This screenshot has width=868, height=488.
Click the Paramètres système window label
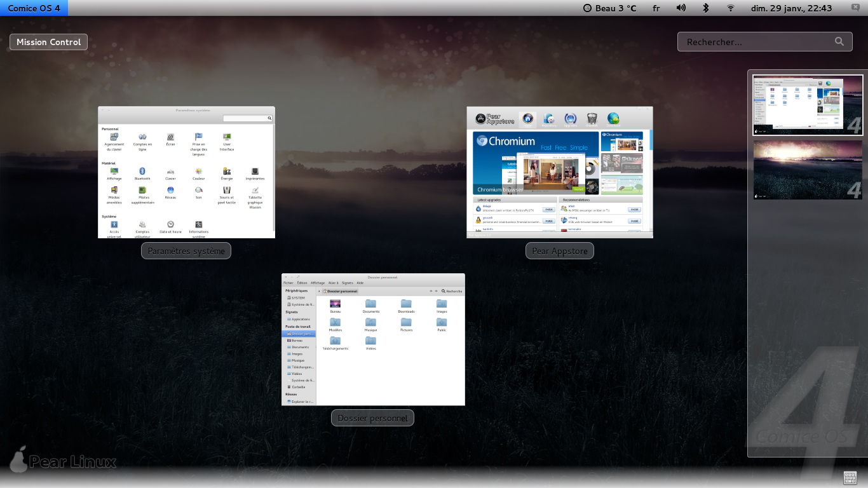(x=186, y=251)
